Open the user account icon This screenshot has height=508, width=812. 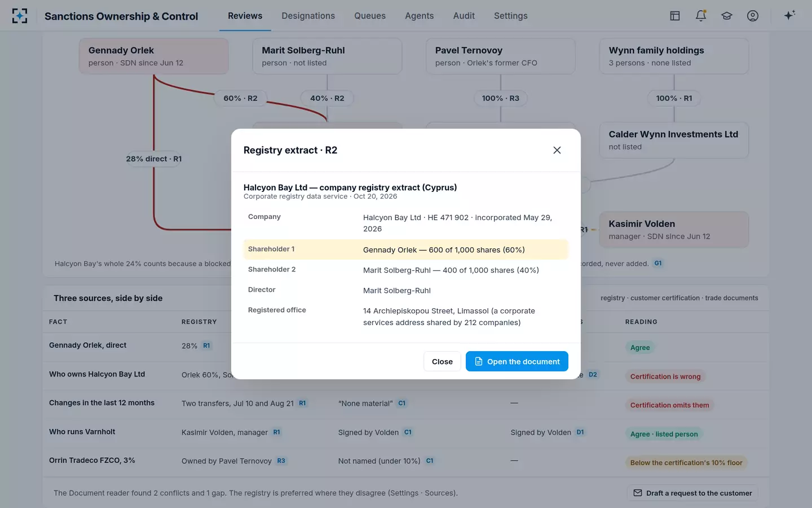(x=753, y=16)
